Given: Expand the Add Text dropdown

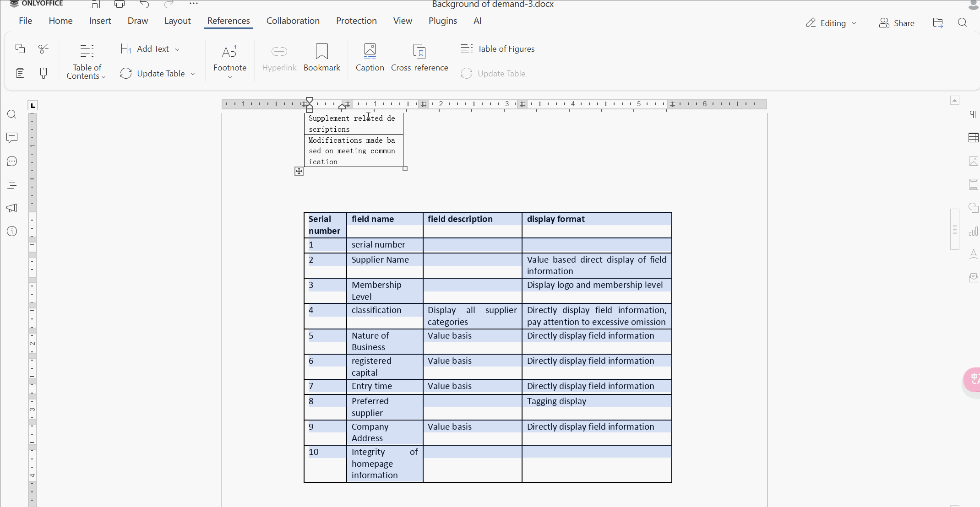Looking at the screenshot, I should pyautogui.click(x=177, y=49).
